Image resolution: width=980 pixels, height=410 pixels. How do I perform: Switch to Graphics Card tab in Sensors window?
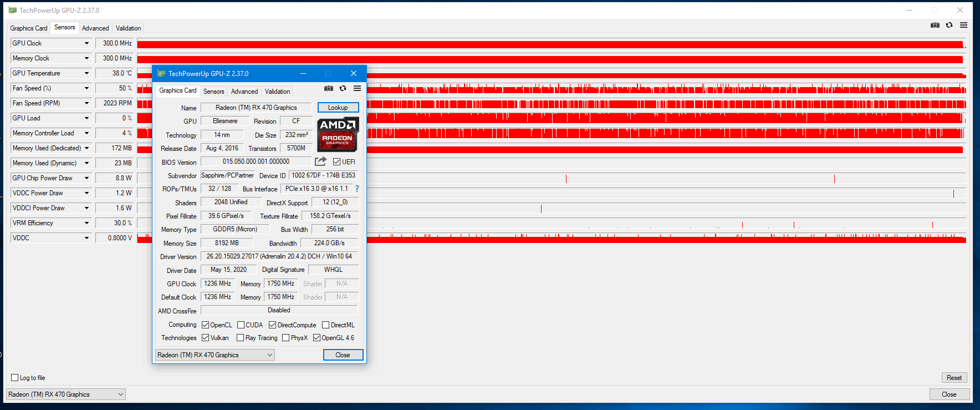[29, 28]
